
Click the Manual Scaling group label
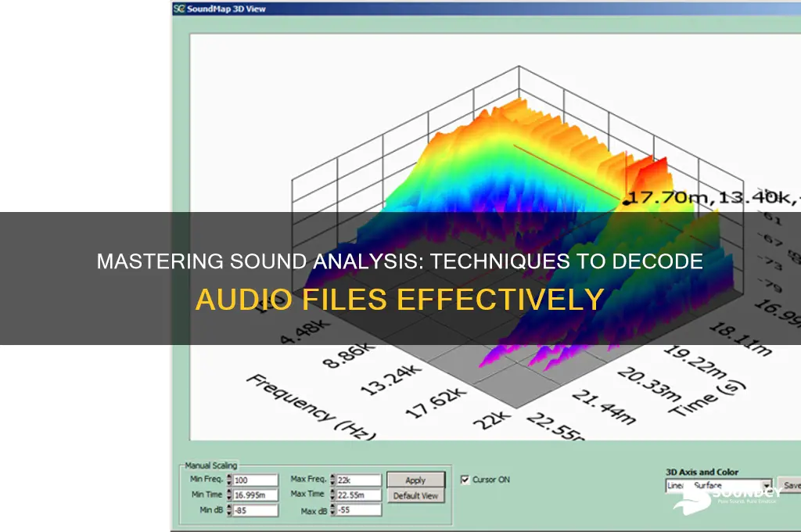210,465
